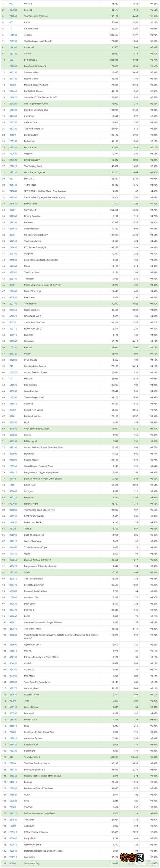Open the 413150 Stardew Valley link
This screenshot has height=868, width=160.
click(x=13, y=72)
